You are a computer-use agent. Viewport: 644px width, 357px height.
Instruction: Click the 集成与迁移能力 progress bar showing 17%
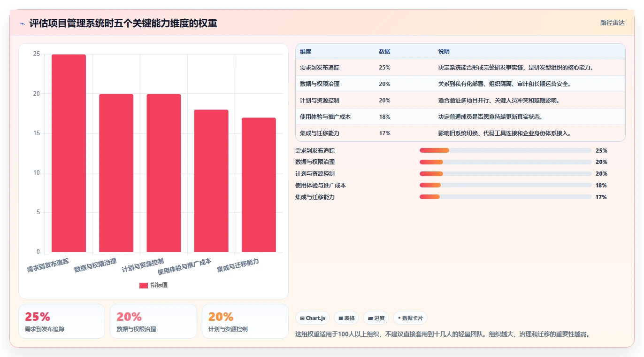coord(506,197)
